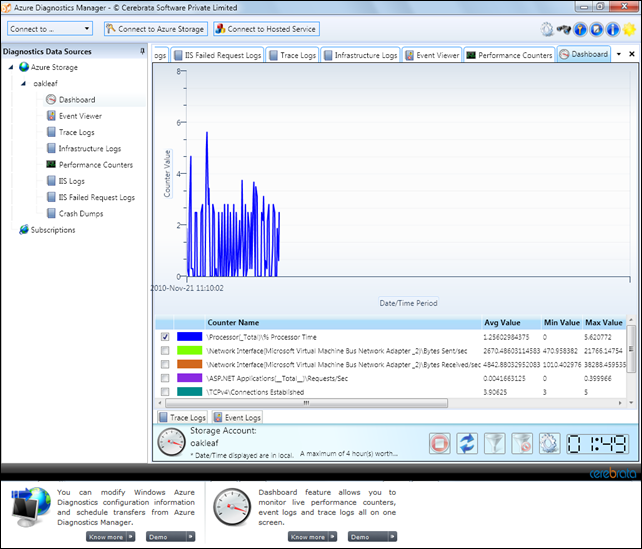Click the Dashboard gauge icon in tree

51,99
